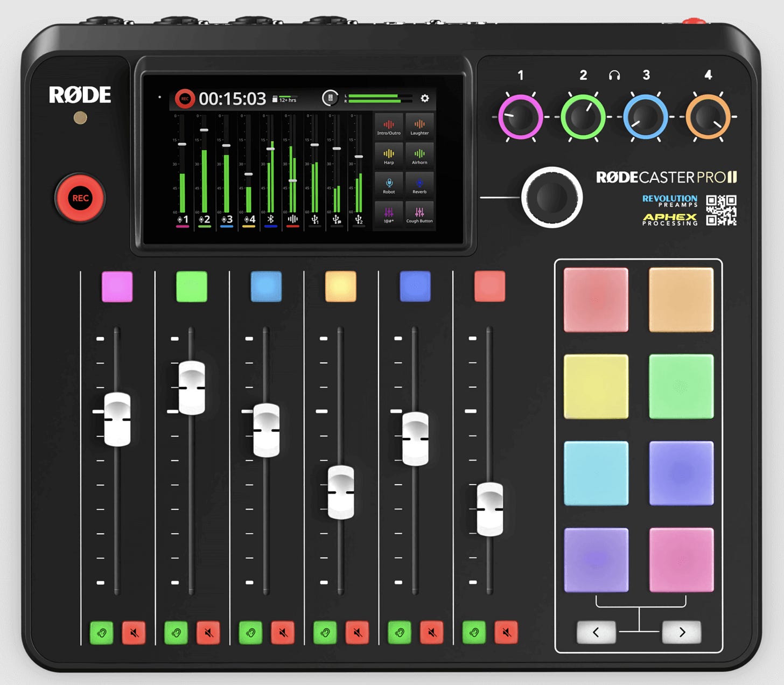Activate the Reverb effect pad on screen
Image resolution: width=784 pixels, height=685 pixels.
tap(419, 185)
